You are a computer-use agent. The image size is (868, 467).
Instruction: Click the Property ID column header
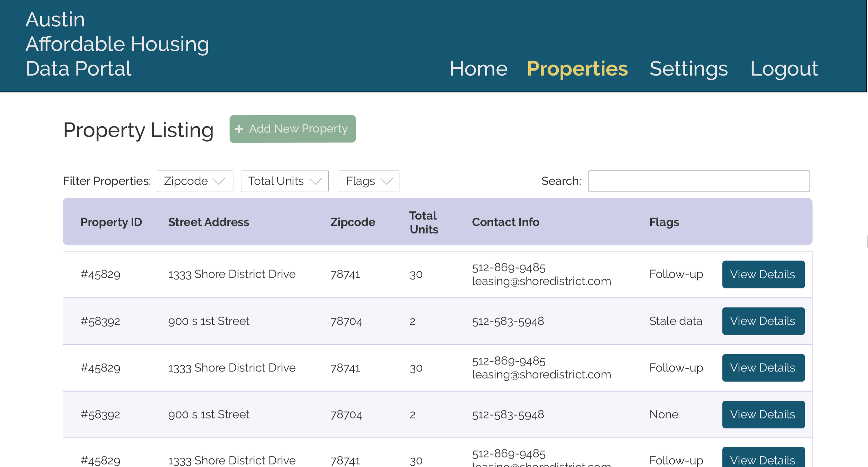[x=111, y=222]
